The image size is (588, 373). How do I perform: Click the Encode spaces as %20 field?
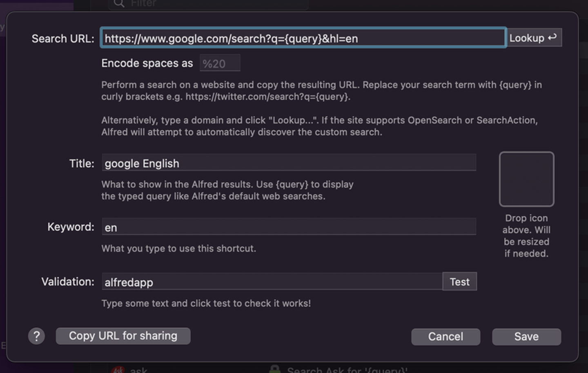tap(220, 64)
